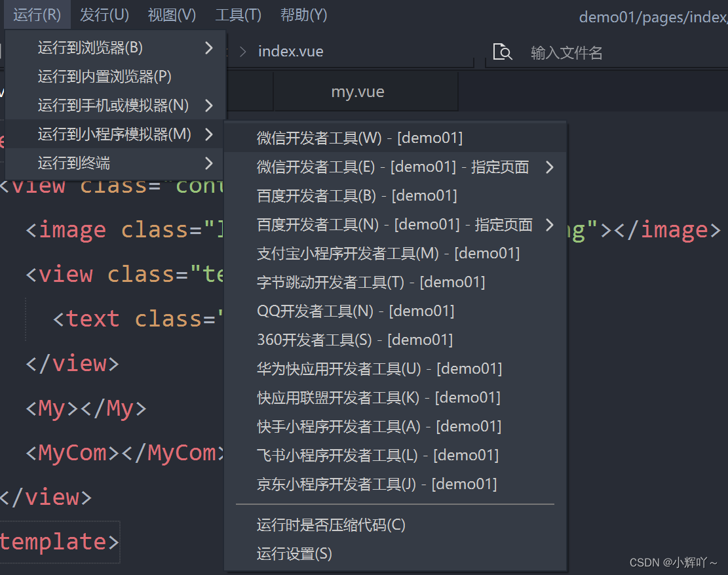Image resolution: width=728 pixels, height=575 pixels.
Task: Click the <My></My> code line
Action: click(86, 408)
